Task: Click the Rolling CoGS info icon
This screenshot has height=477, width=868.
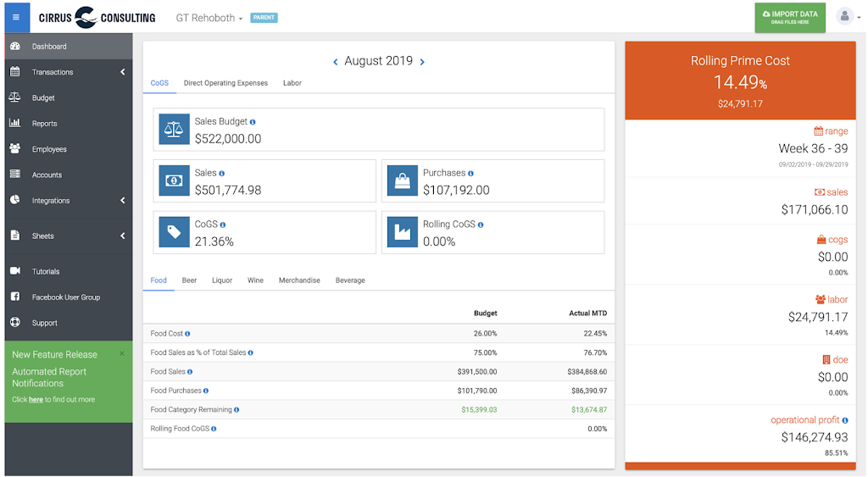Action: 481,225
